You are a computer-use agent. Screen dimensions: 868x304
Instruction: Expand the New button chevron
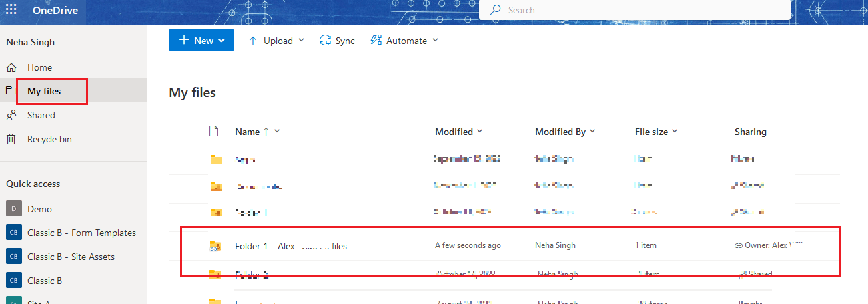point(222,41)
